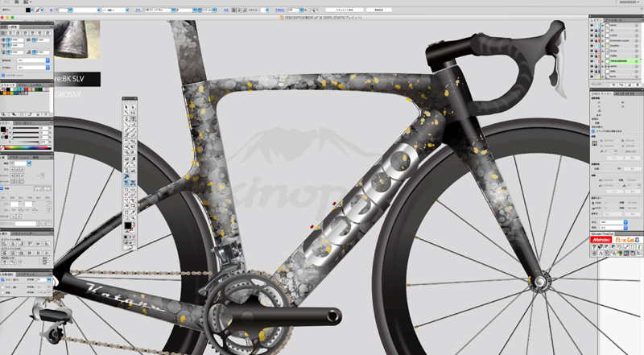Select the Column Graph tool
The height and width of the screenshot is (355, 644).
point(133,170)
